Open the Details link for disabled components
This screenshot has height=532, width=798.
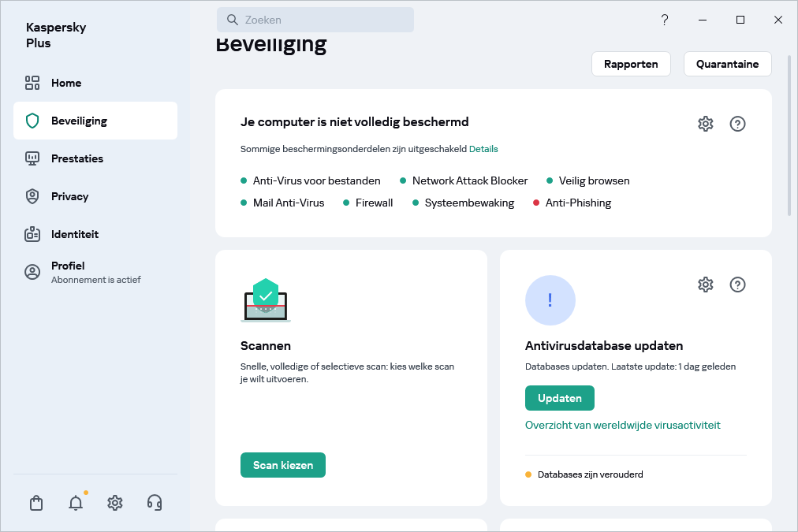pyautogui.click(x=483, y=149)
